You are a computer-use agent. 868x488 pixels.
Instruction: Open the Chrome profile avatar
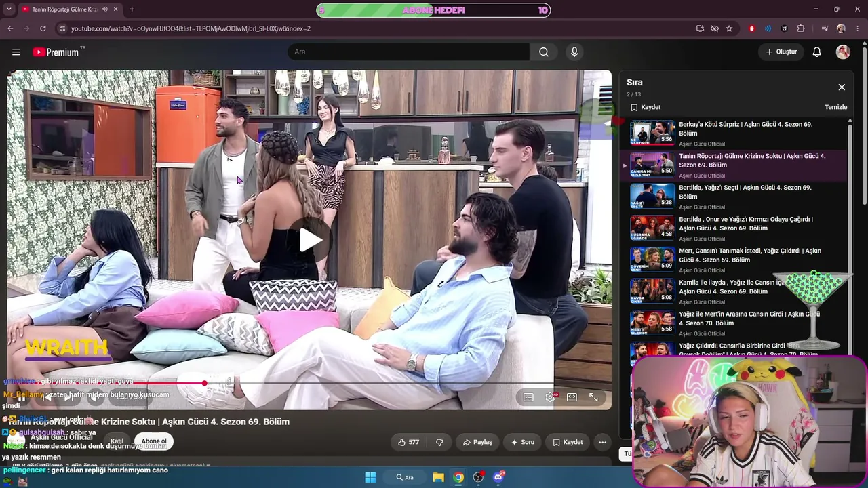coord(841,28)
